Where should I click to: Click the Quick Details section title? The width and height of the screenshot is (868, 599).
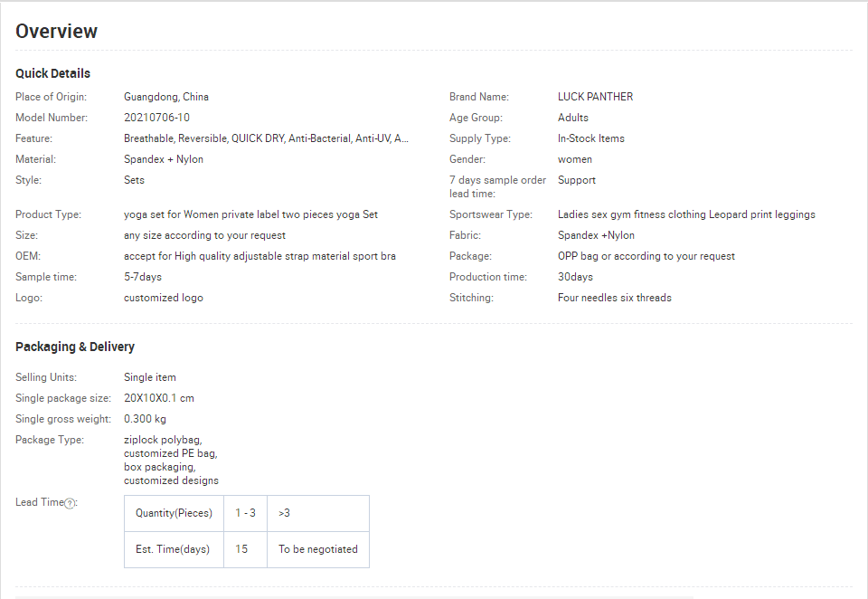click(52, 73)
